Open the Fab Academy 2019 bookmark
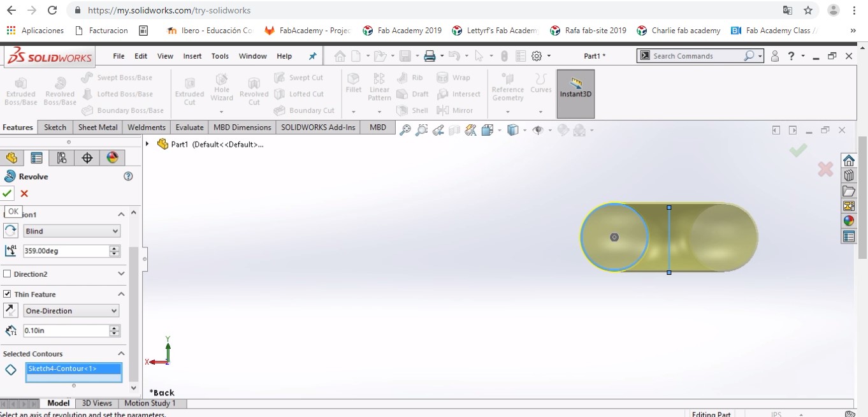 (x=402, y=31)
